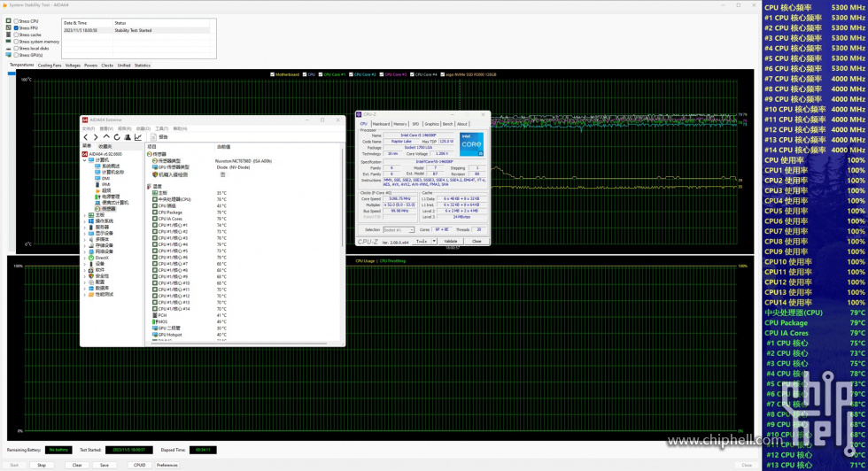
Task: Refresh the AIDA64 Extreme sensor page
Action: coord(117,137)
